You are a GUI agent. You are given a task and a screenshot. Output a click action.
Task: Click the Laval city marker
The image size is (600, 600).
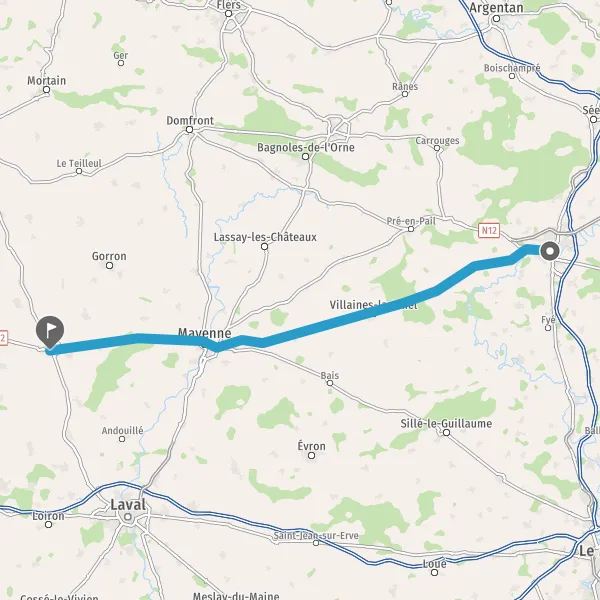[x=128, y=517]
